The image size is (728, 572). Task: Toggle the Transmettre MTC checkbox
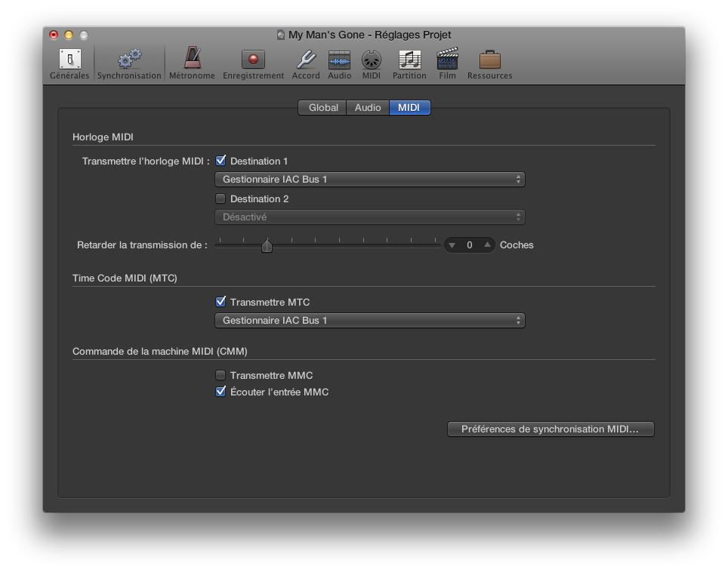pos(221,302)
